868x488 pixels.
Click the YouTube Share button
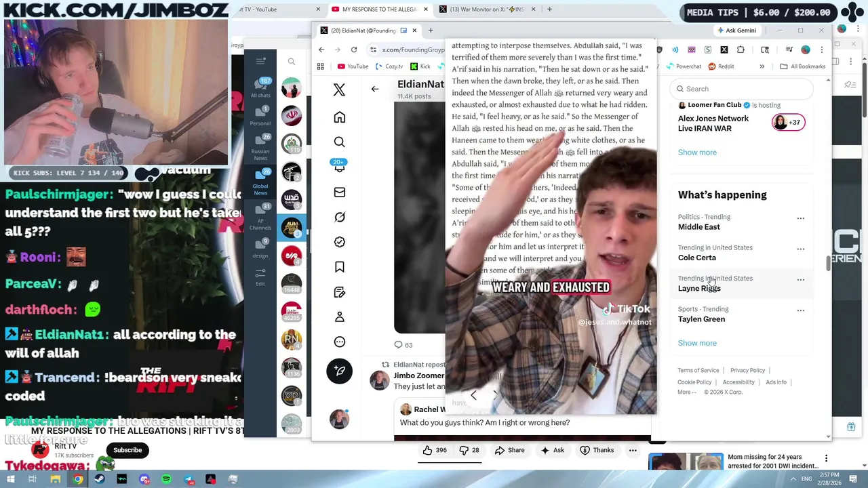[510, 450]
